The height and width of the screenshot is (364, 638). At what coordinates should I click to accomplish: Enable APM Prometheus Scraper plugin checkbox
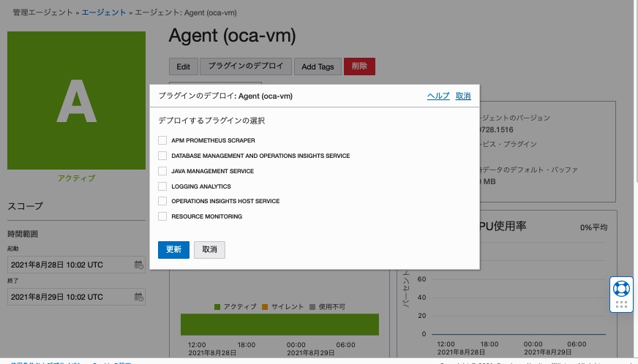pyautogui.click(x=162, y=140)
